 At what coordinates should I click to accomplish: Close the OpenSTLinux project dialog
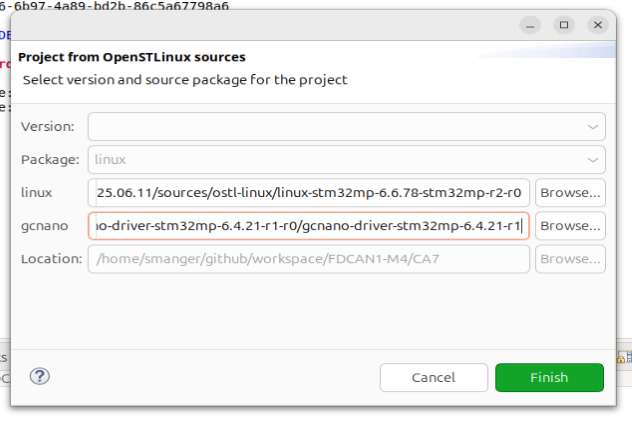pos(598,24)
